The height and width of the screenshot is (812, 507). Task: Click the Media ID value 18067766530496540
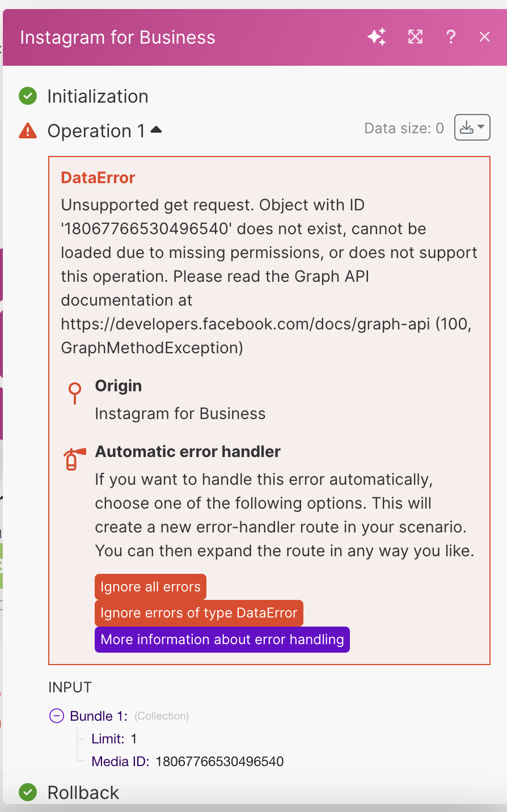click(x=219, y=762)
